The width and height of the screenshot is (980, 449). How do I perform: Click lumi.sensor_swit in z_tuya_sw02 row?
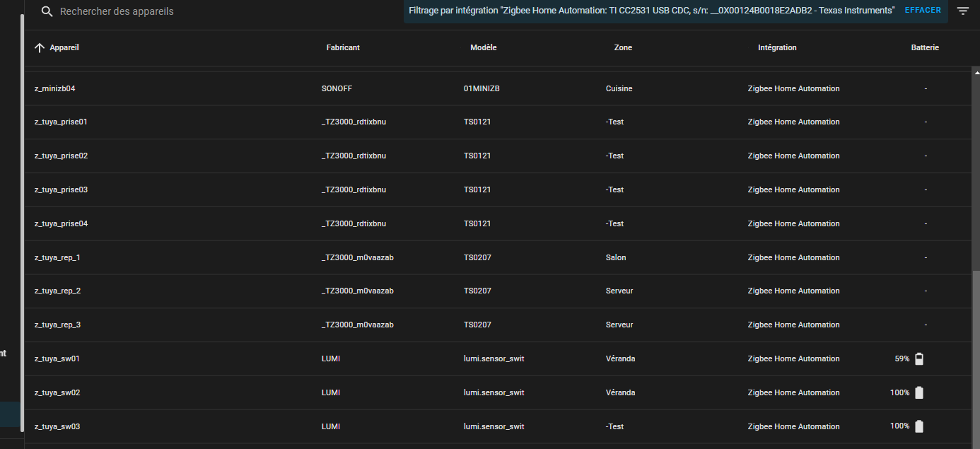tap(494, 392)
